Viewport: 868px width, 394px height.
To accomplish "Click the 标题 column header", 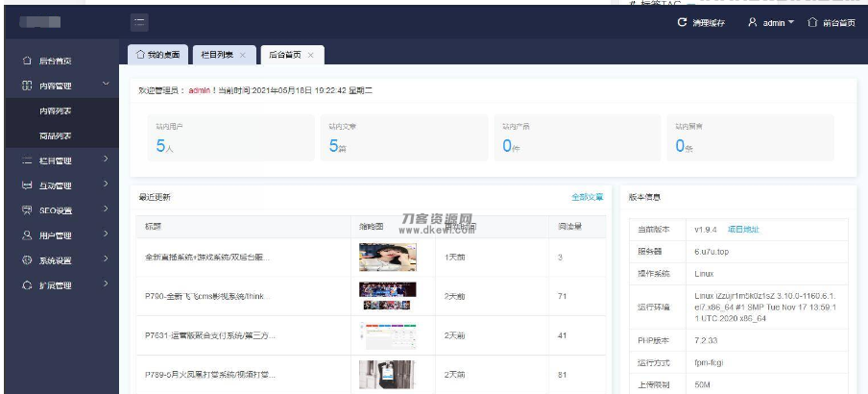I will [154, 227].
